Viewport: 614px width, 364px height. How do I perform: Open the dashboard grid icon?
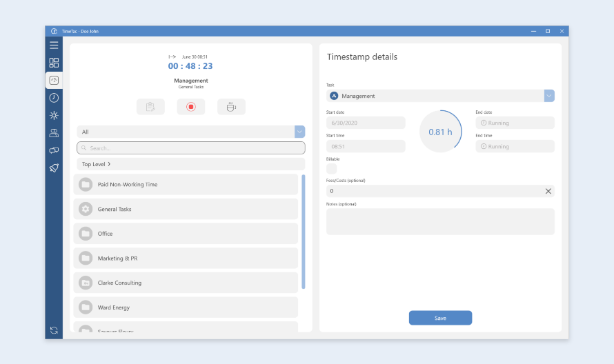click(x=54, y=63)
